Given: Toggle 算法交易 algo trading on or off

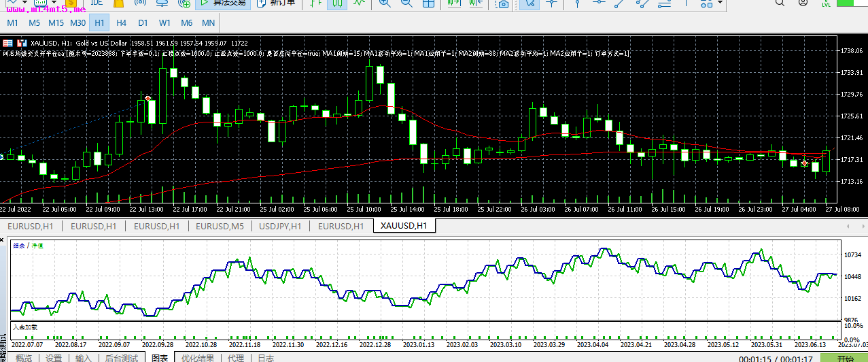Looking at the screenshot, I should coord(222,3).
